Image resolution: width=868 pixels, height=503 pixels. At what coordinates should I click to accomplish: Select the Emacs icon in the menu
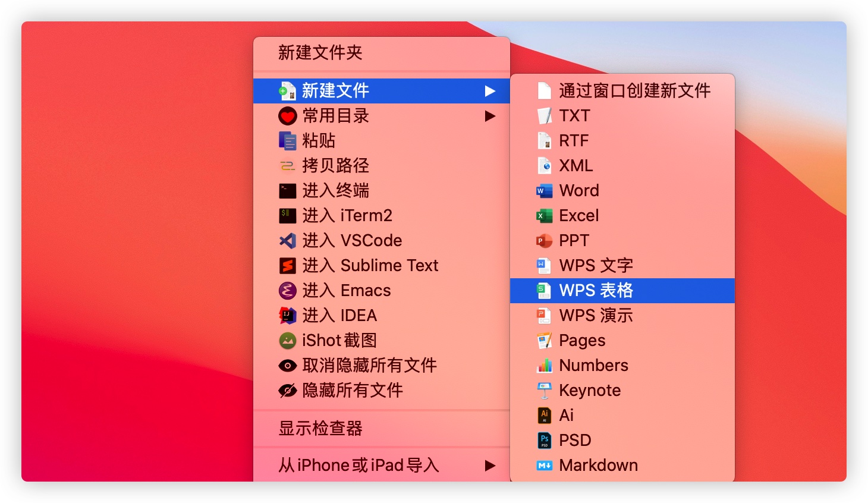point(287,290)
